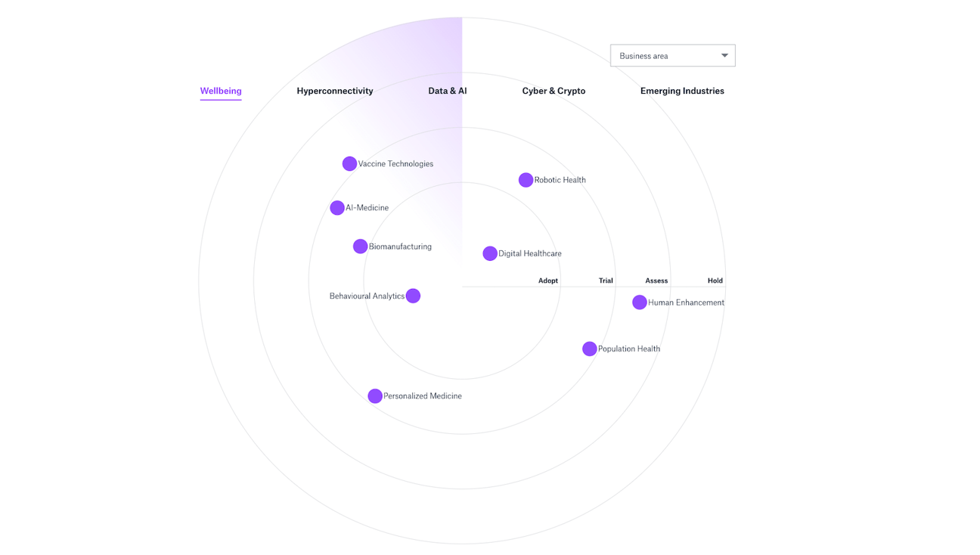
Task: Select the Data & AI category
Action: [x=447, y=91]
